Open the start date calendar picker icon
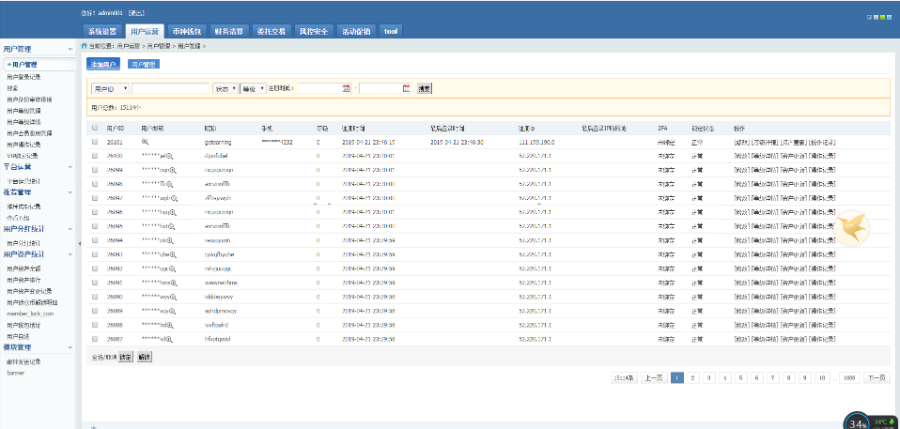This screenshot has height=429, width=900. (346, 88)
